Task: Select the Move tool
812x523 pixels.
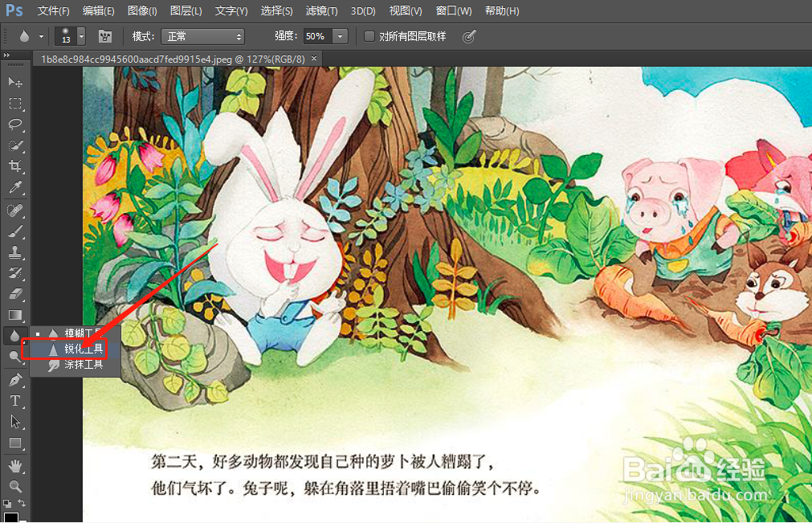Action: (x=15, y=82)
